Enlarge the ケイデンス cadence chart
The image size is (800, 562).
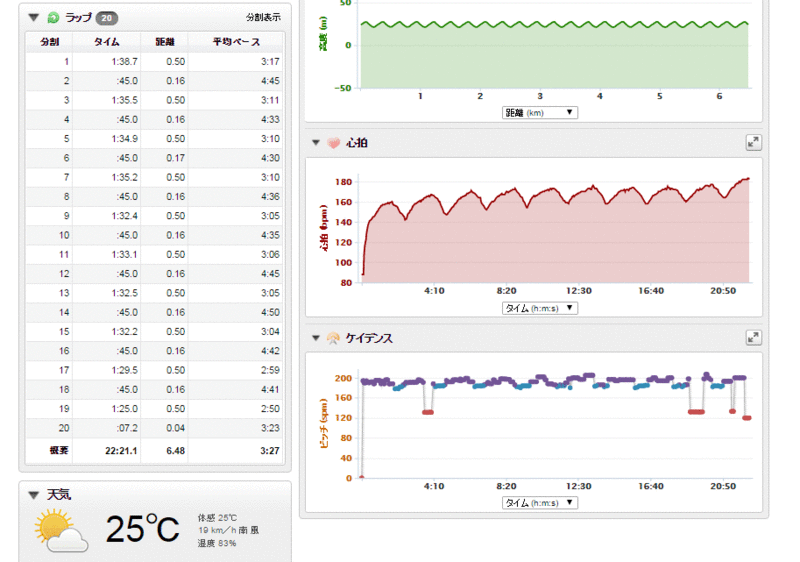pyautogui.click(x=753, y=338)
